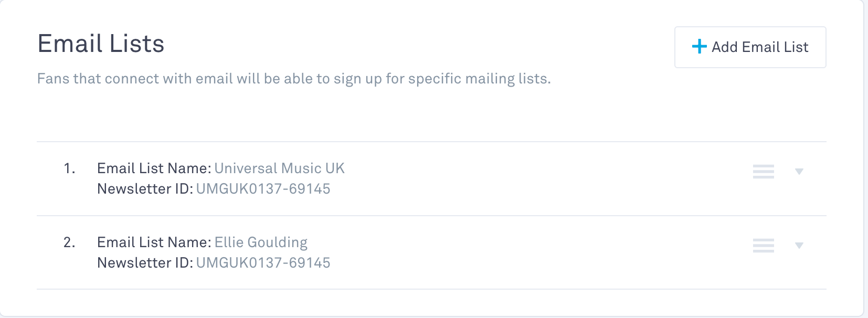Click the word 'Lists' in the heading
The image size is (868, 318).
[136, 44]
